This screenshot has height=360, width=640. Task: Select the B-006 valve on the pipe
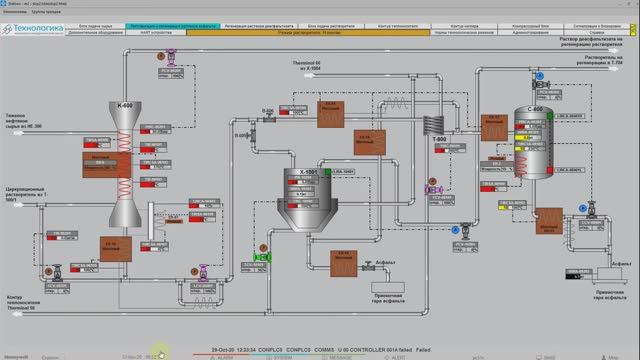point(269,118)
